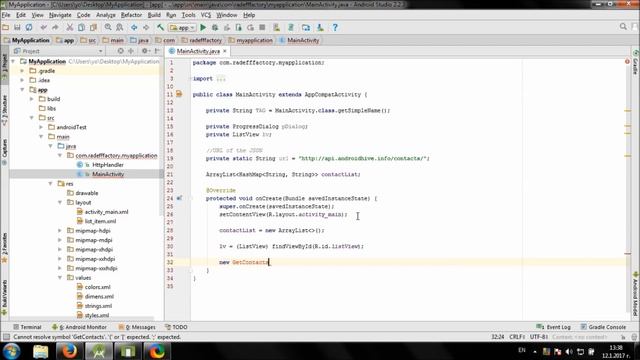Click the Stop square icon
The width and height of the screenshot is (640, 360).
click(262, 27)
